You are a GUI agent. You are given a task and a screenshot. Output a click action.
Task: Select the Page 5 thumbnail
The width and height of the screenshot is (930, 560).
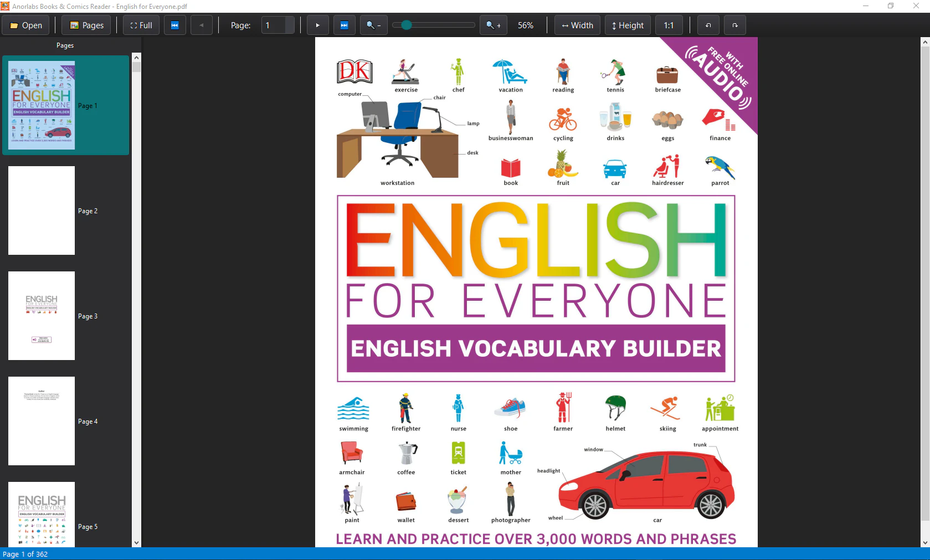coord(42,515)
